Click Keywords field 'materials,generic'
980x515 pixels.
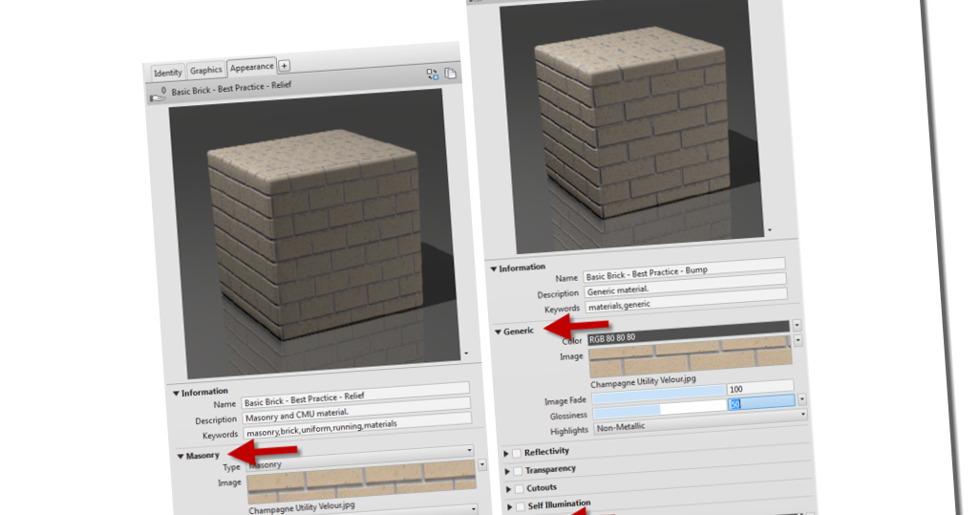(687, 302)
